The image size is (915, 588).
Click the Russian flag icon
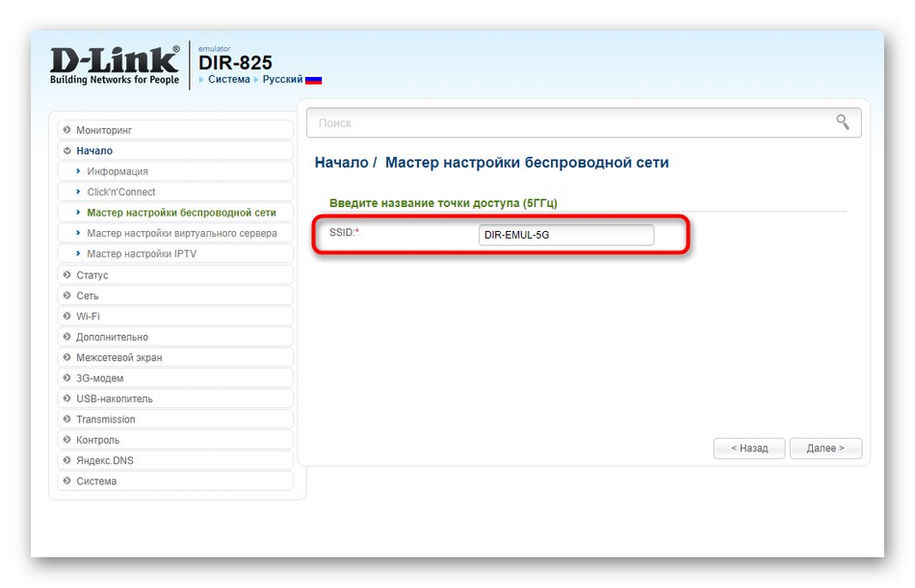313,80
